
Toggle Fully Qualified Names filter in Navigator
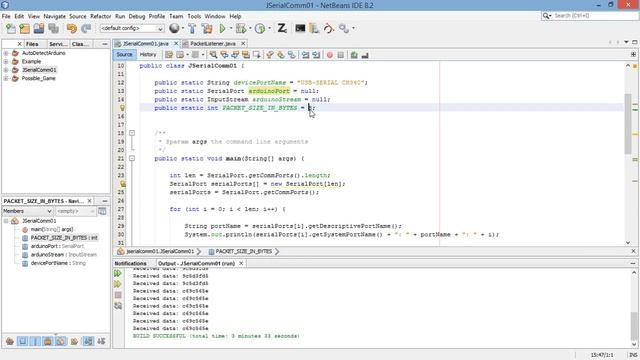click(74, 341)
